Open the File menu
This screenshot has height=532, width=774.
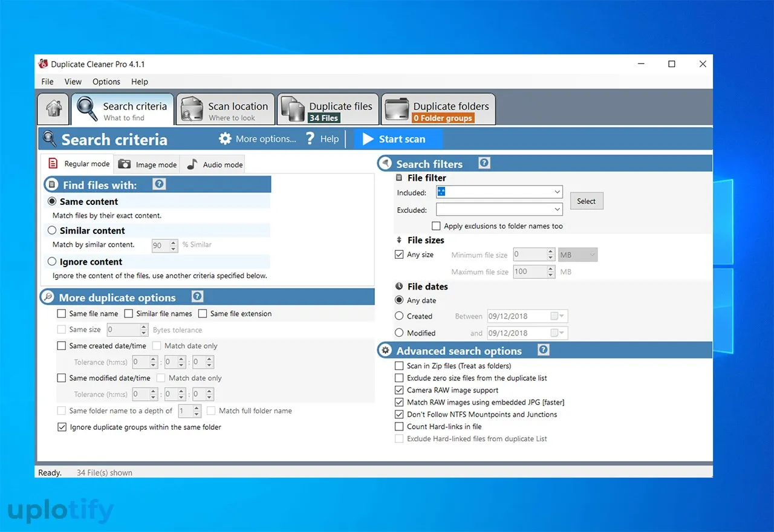pyautogui.click(x=47, y=82)
